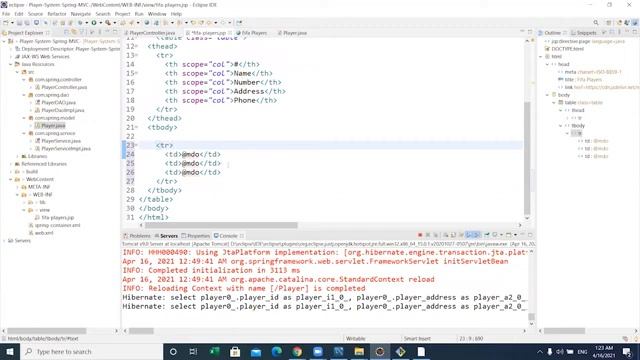Open PlayerDAO.java in Project Explorer
Image resolution: width=640 pixels, height=360 pixels.
58,102
